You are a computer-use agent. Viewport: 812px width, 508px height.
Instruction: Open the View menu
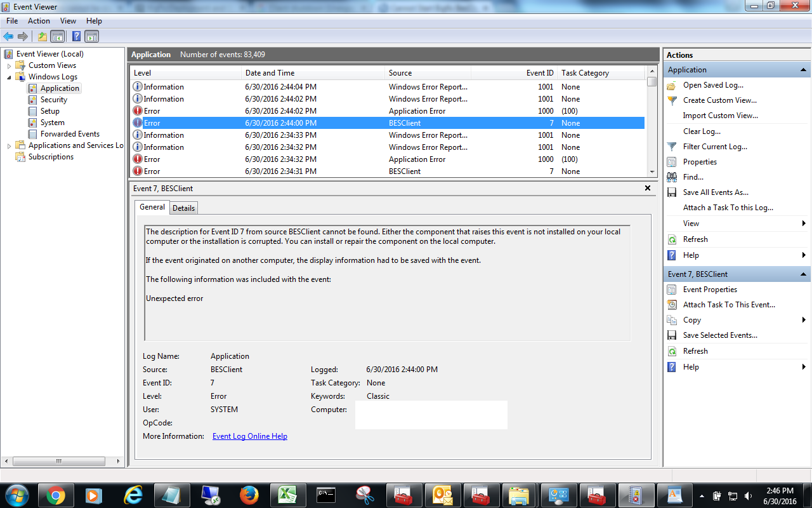tap(68, 21)
